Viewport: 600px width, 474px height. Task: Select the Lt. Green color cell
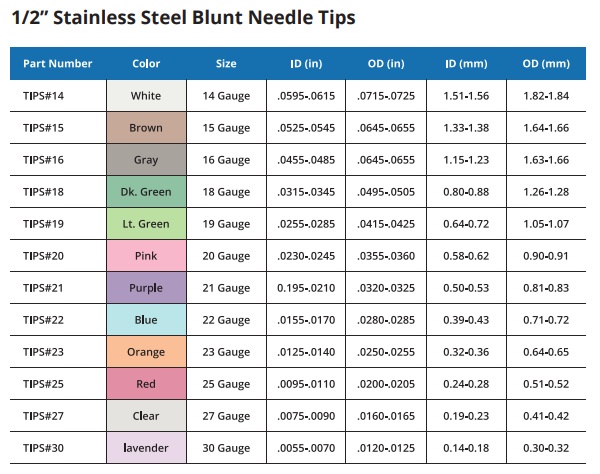coord(146,224)
